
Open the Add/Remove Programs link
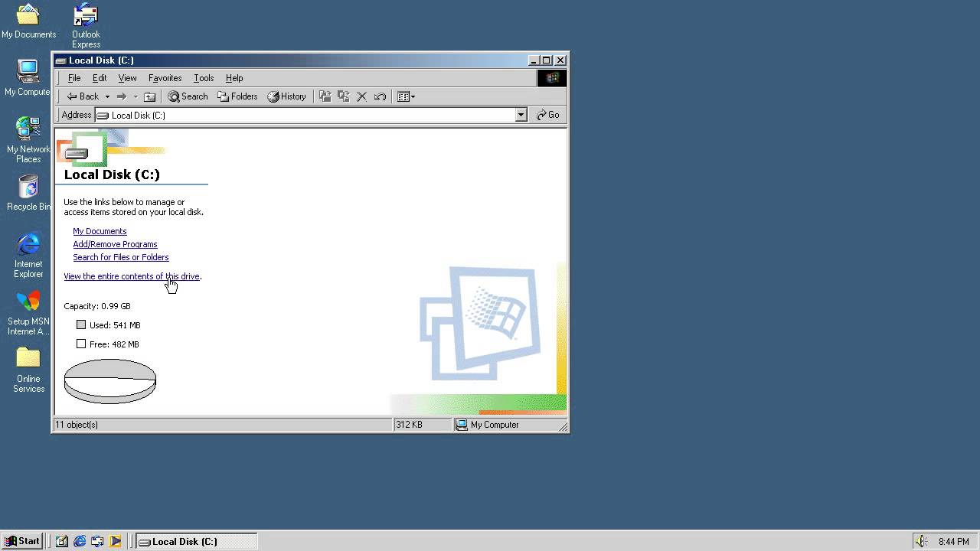coord(115,244)
